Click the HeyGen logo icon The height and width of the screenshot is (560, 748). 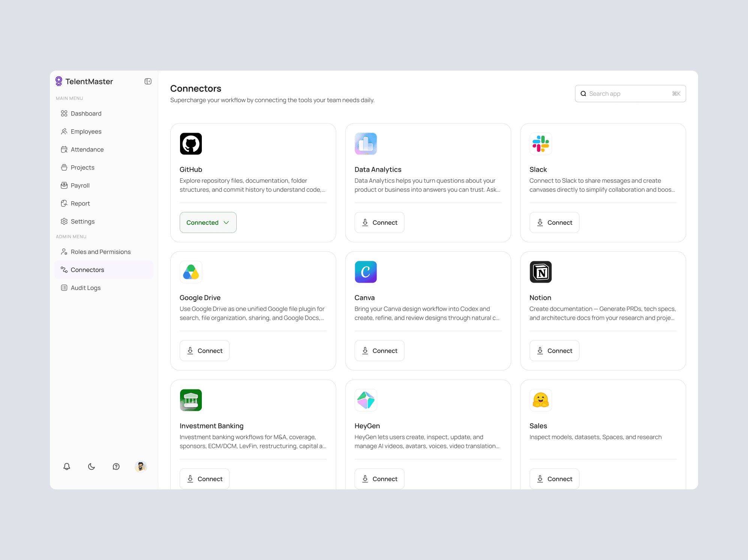(366, 400)
